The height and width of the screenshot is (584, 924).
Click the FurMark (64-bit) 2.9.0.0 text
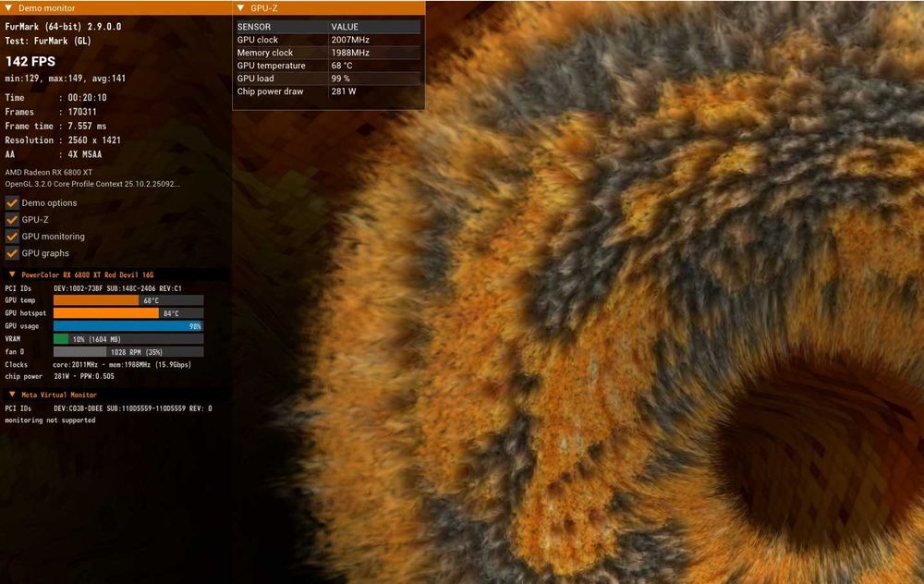[63, 27]
